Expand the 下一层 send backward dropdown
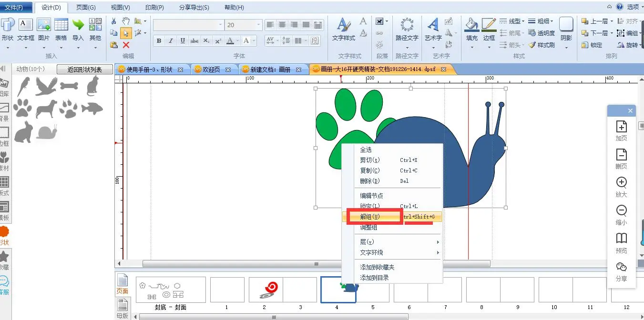 612,33
